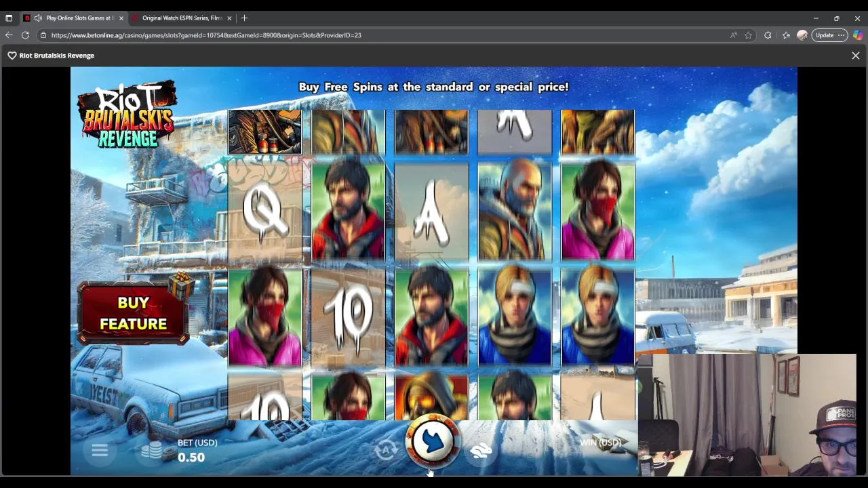Close the Original Watch ESPN Series tab

click(x=229, y=18)
